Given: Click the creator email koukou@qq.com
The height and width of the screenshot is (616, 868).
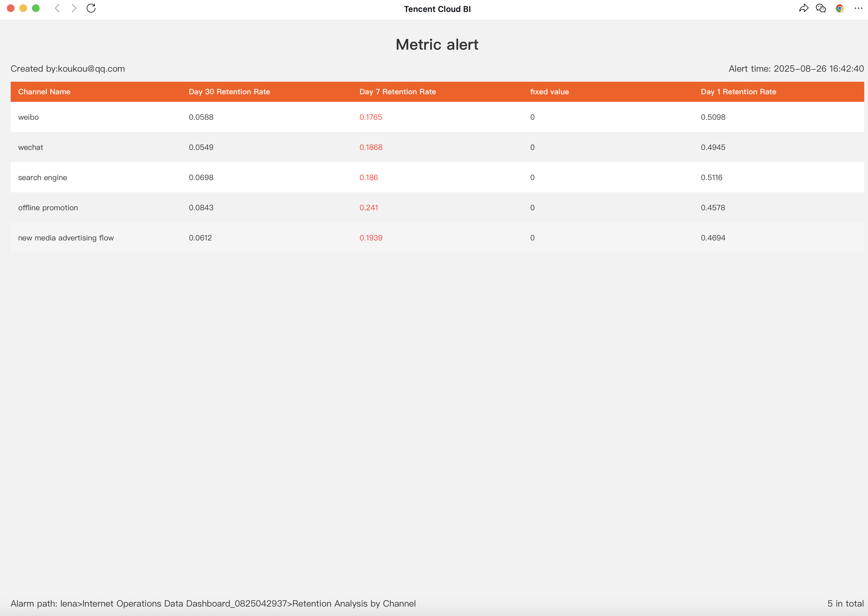Looking at the screenshot, I should pos(91,69).
